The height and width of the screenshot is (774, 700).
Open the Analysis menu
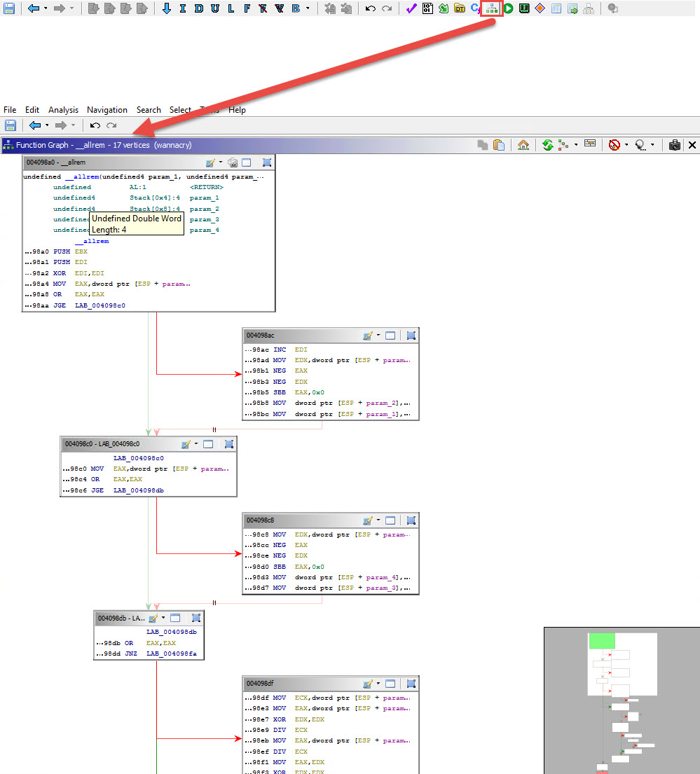click(63, 109)
